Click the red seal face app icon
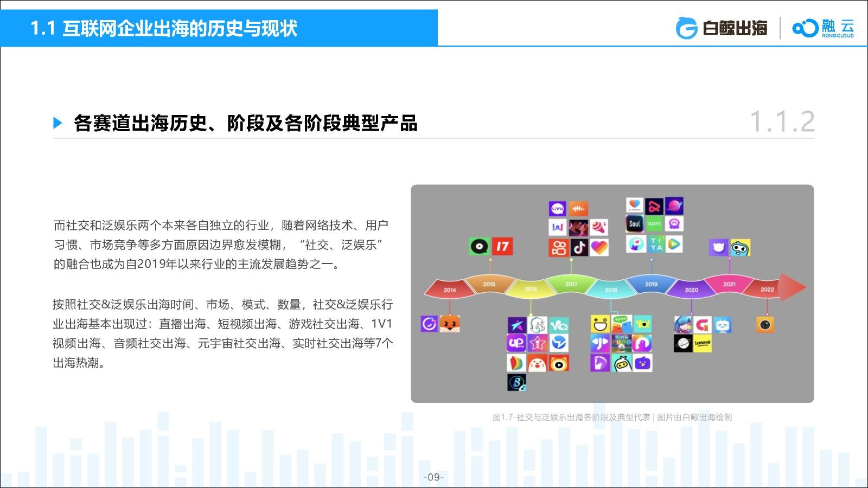Viewport: 868px width, 488px height. (x=538, y=363)
